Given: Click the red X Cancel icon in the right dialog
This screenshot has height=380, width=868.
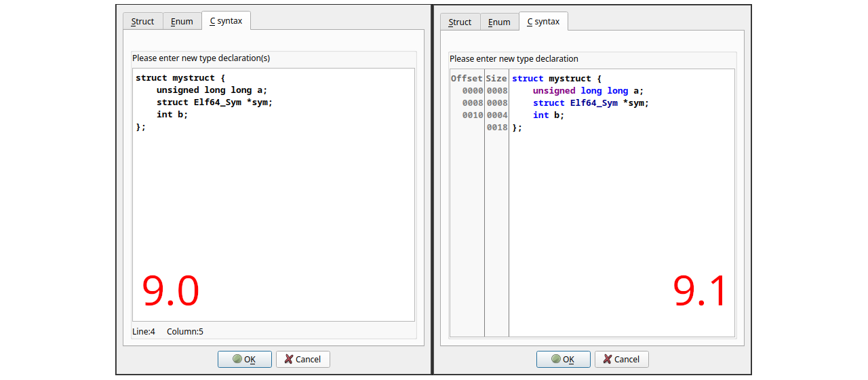Looking at the screenshot, I should 608,359.
